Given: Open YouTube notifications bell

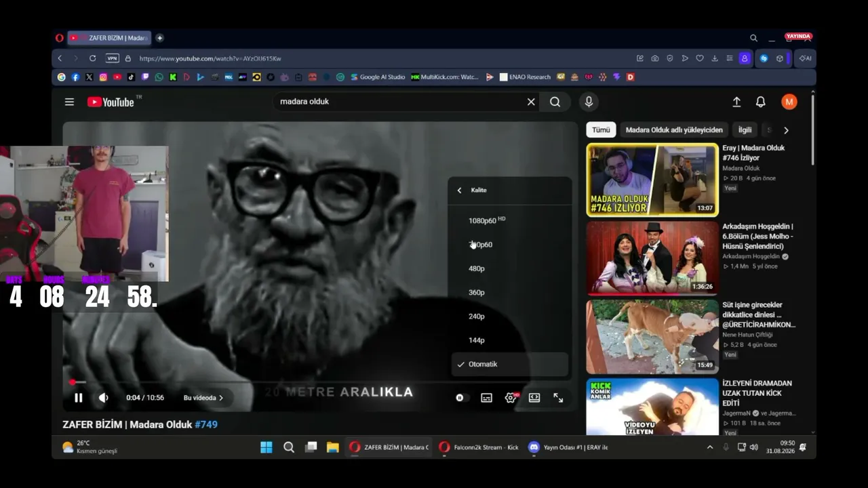Looking at the screenshot, I should 761,102.
